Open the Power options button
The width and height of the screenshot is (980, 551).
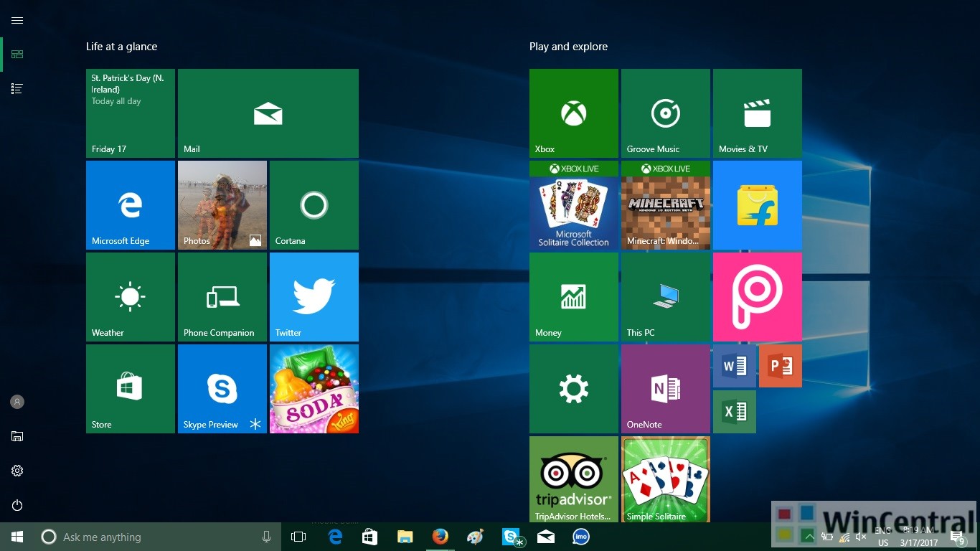pos(17,505)
